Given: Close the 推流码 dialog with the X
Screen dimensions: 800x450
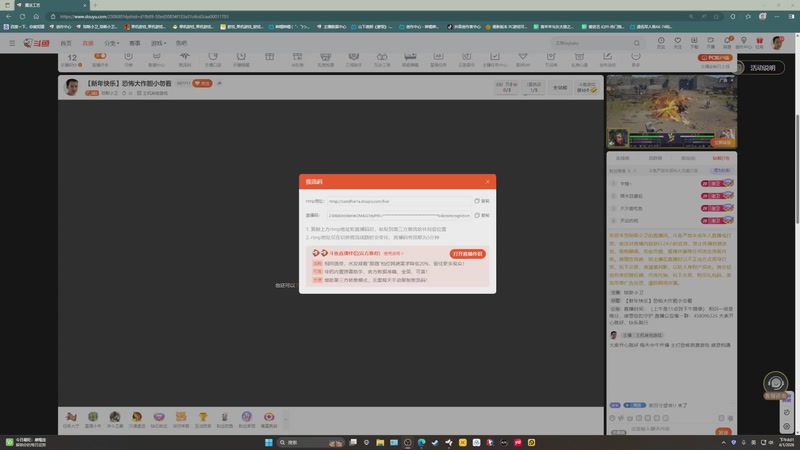Looking at the screenshot, I should 487,182.
